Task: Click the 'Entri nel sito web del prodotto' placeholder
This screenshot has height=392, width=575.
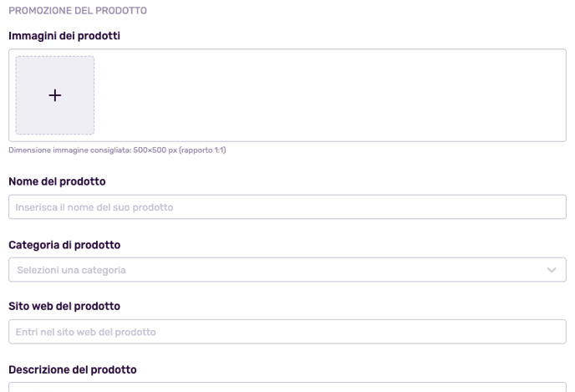Action: [x=85, y=332]
